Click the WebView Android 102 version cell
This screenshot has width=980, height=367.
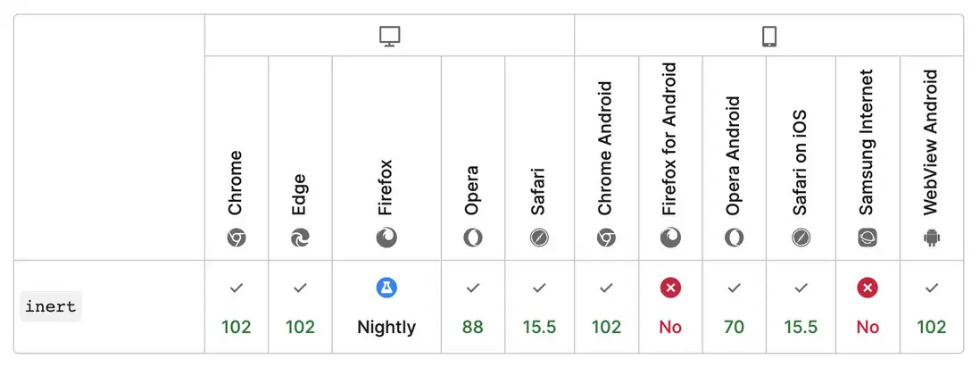[932, 307]
